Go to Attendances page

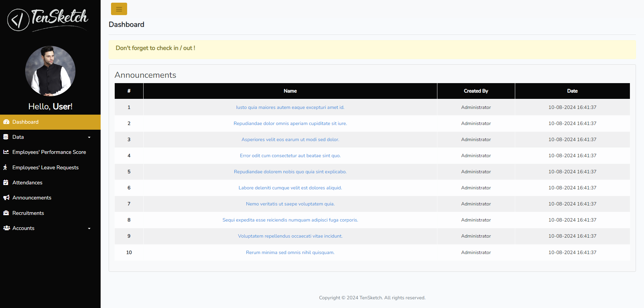click(50, 183)
